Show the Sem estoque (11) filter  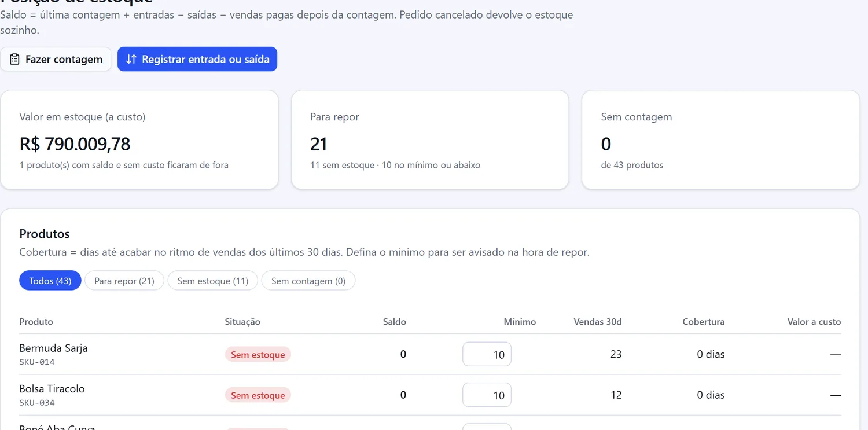[213, 281]
